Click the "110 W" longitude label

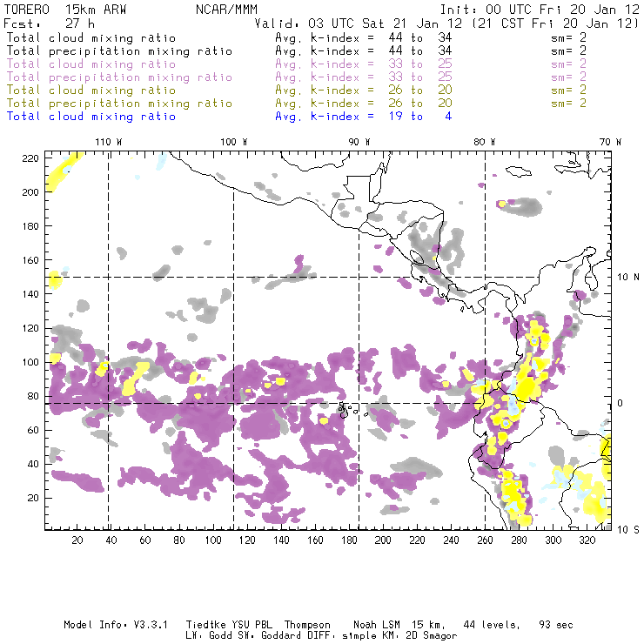pyautogui.click(x=109, y=142)
